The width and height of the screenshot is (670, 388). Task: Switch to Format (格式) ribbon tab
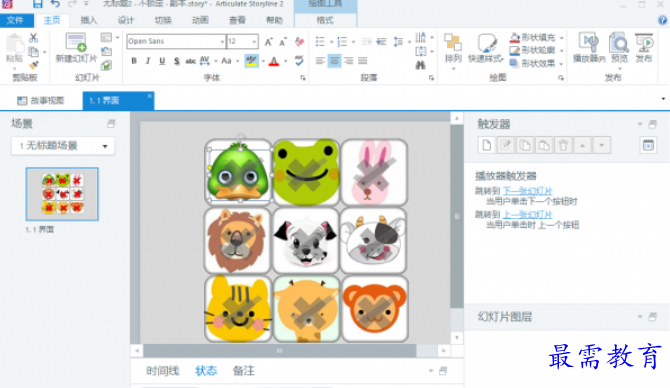[x=325, y=20]
